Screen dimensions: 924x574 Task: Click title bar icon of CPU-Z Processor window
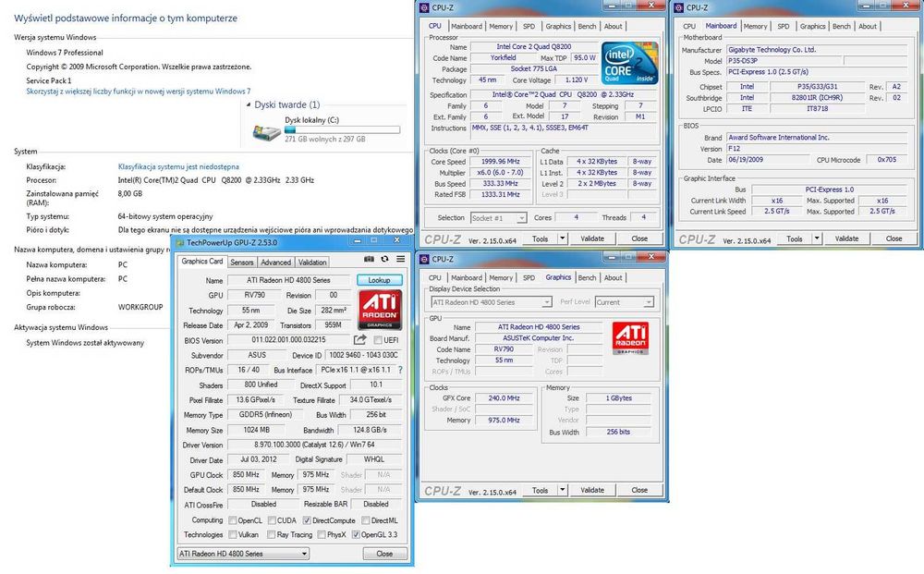424,7
